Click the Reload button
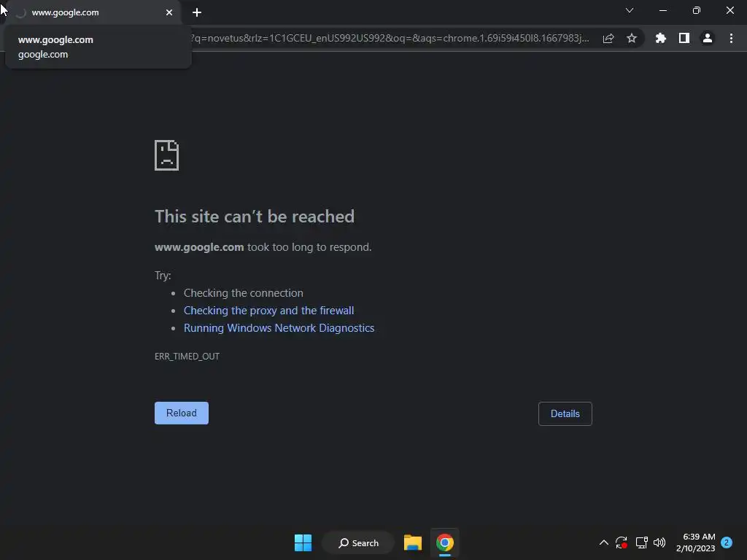 click(x=182, y=413)
